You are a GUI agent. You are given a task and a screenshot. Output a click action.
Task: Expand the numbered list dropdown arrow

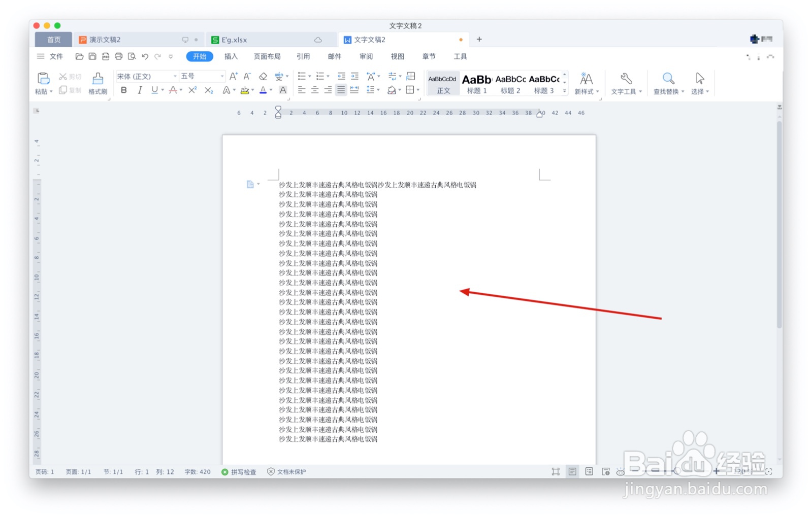tap(328, 77)
